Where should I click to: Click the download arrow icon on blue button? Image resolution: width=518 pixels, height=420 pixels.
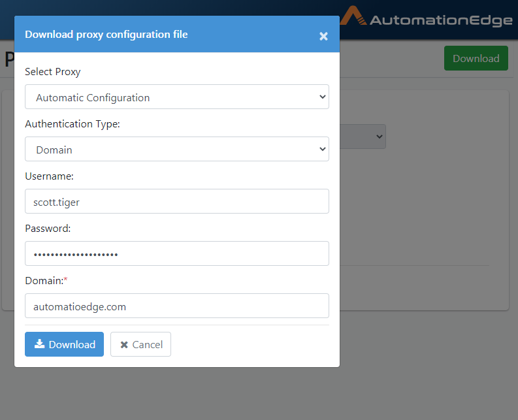(x=40, y=344)
